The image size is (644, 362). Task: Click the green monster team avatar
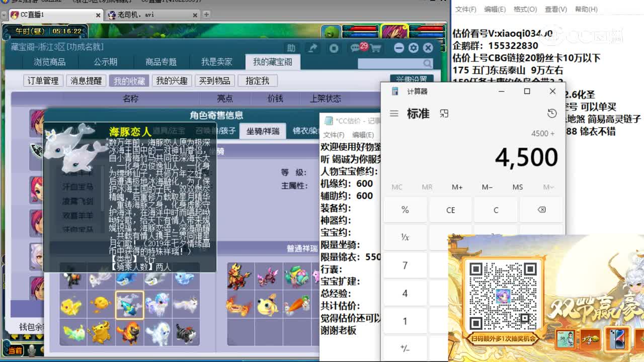point(331,33)
